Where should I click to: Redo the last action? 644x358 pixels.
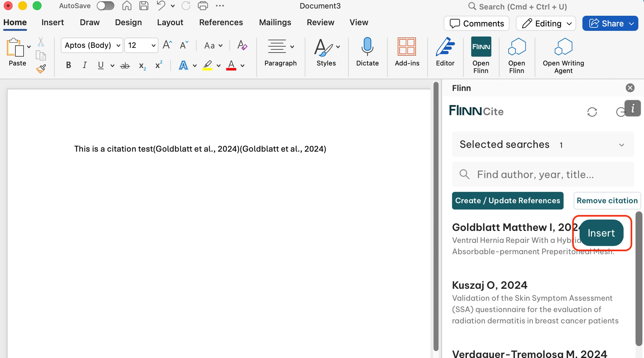(186, 6)
